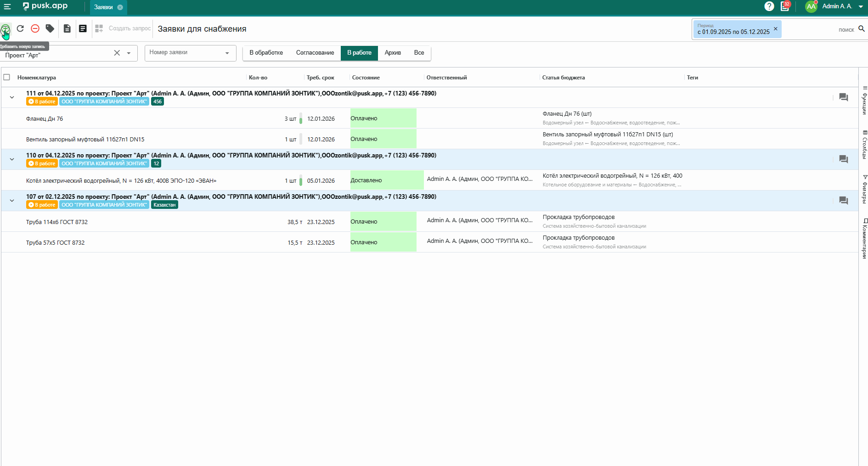The width and height of the screenshot is (868, 466).
Task: Click the red delete record icon
Action: click(35, 28)
